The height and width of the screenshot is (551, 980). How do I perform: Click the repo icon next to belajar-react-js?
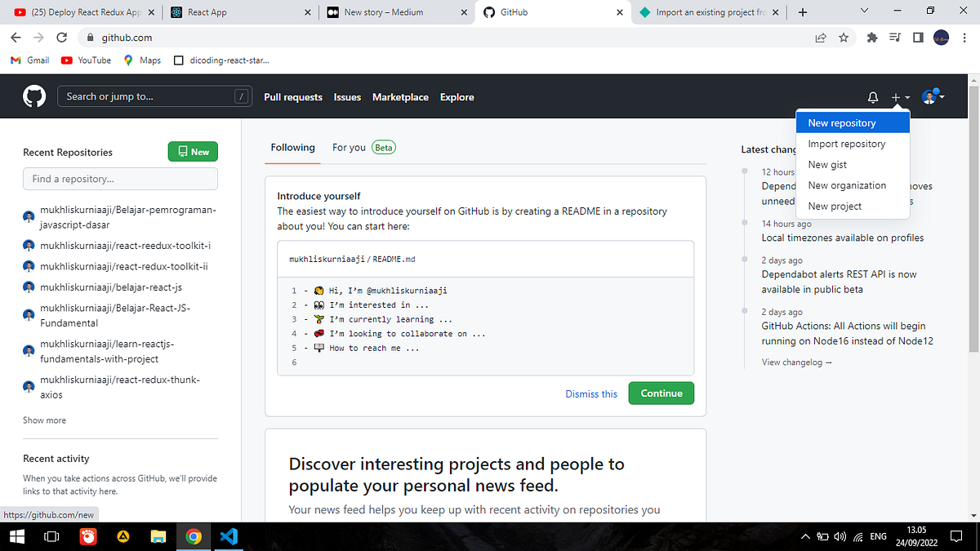(28, 287)
